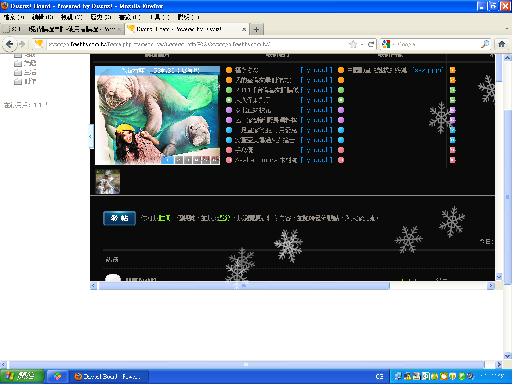The width and height of the screenshot is (521, 386).
Task: Collapse the left sidebar using the divider handle
Action: tap(91, 136)
